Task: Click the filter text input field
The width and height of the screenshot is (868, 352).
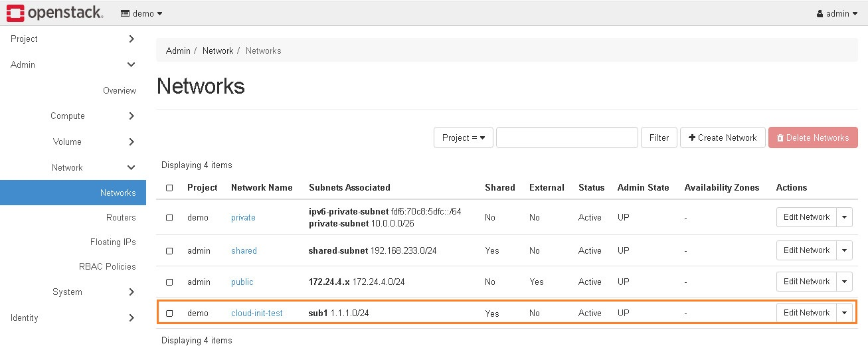Action: [x=566, y=137]
